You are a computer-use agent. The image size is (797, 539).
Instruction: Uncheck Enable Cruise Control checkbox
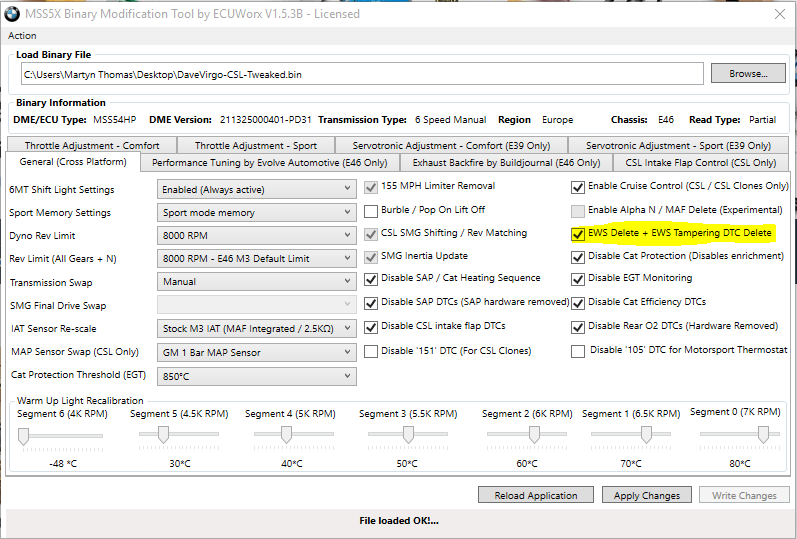click(x=577, y=187)
